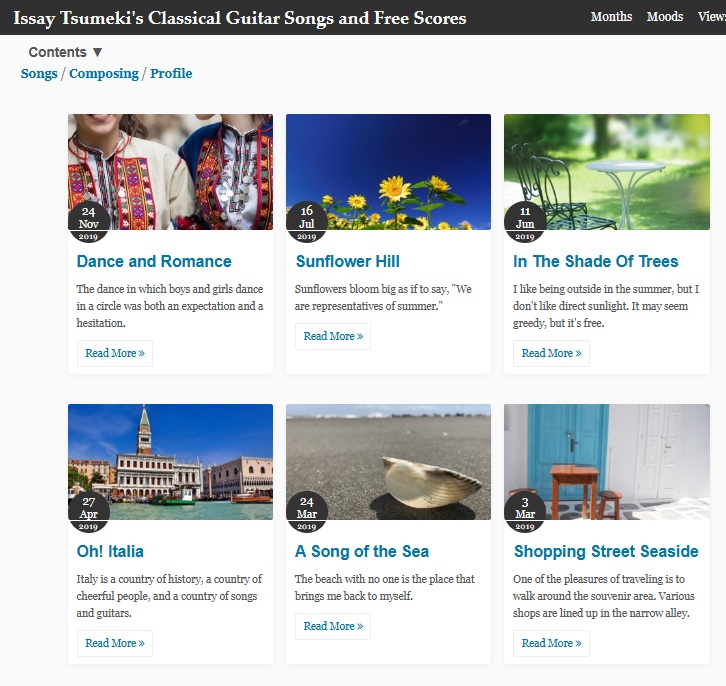726x686 pixels.
Task: Open the Months menu in header
Action: click(611, 17)
